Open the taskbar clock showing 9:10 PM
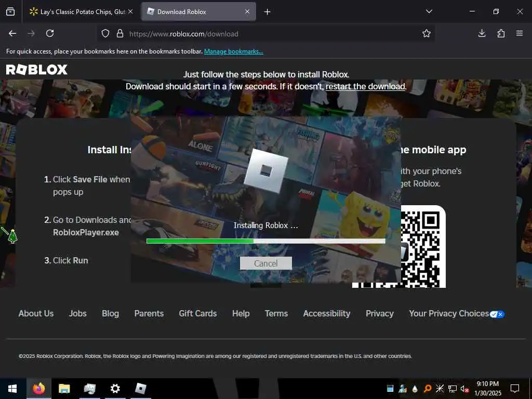Screen dimensions: 532x399 (x=488, y=389)
